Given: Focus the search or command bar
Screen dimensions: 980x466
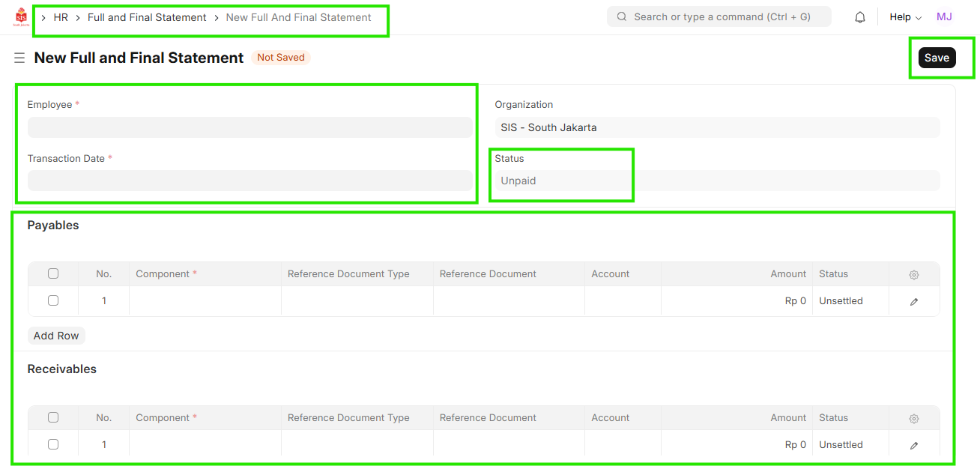Looking at the screenshot, I should (719, 16).
